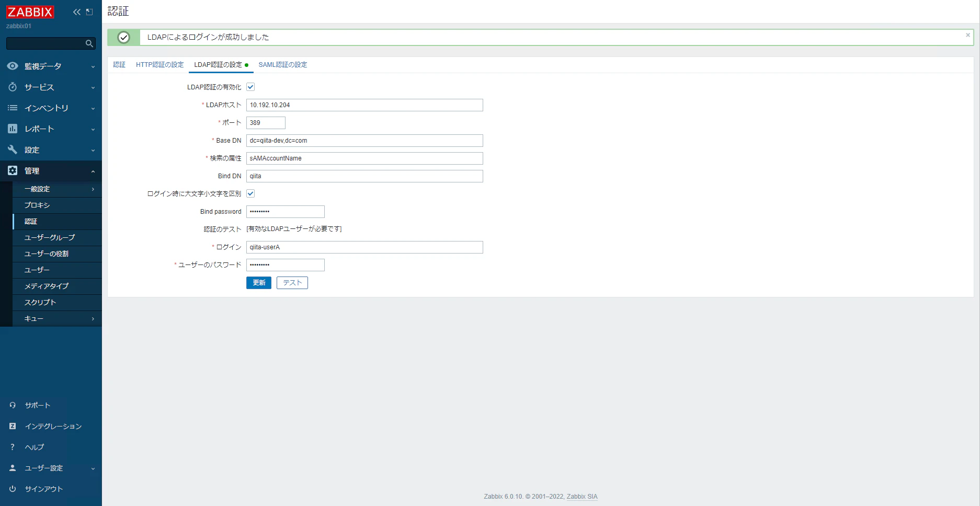Expand サービス menu chevron
This screenshot has height=506, width=980.
tap(93, 87)
